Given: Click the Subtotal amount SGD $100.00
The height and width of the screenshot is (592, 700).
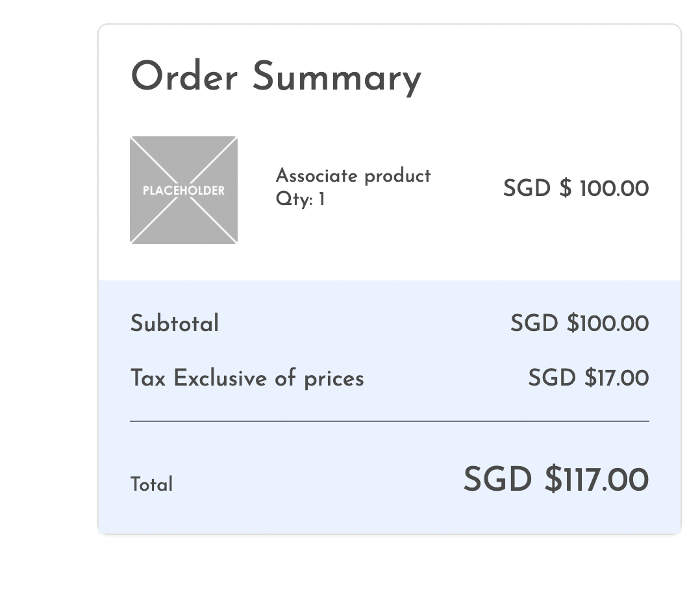Looking at the screenshot, I should click(579, 323).
